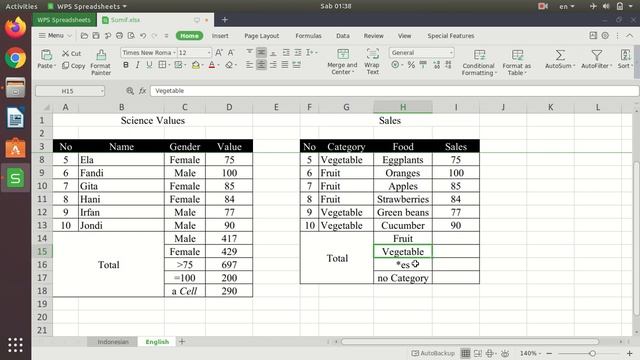640x360 pixels.
Task: Toggle align text left
Action: pos(249,65)
